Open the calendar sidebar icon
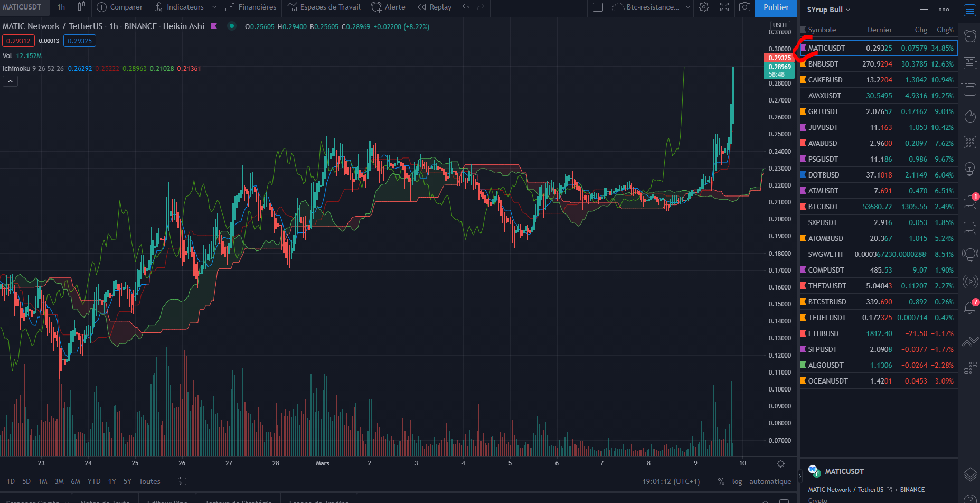The image size is (980, 503). point(970,142)
